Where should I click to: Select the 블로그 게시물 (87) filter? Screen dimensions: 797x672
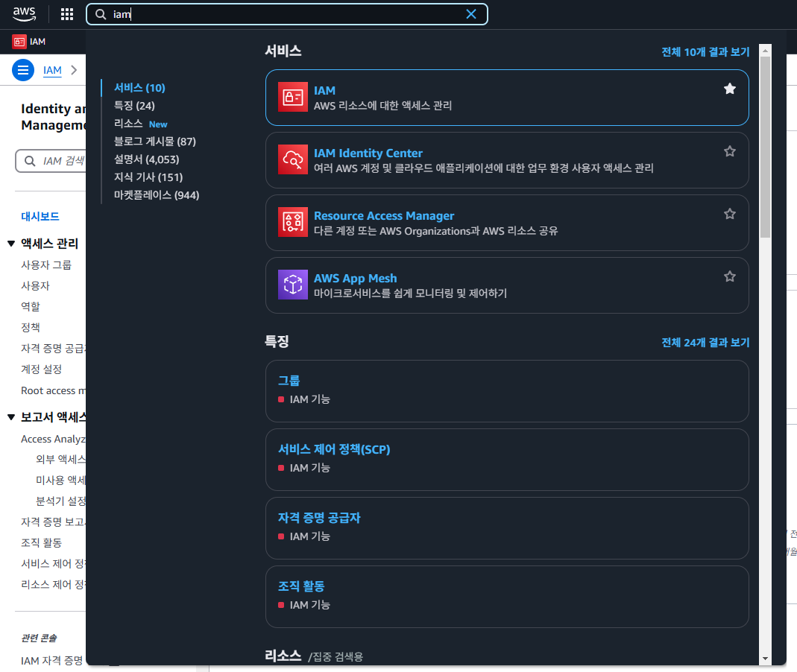(x=155, y=142)
